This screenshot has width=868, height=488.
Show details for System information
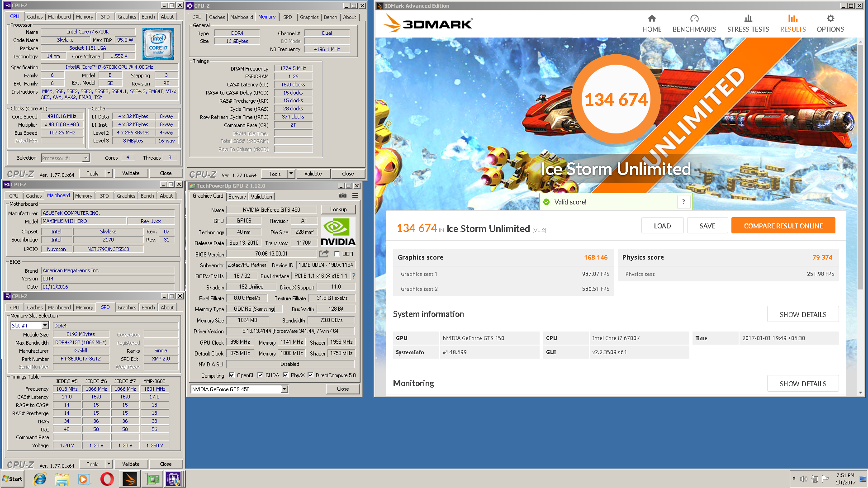tap(802, 314)
